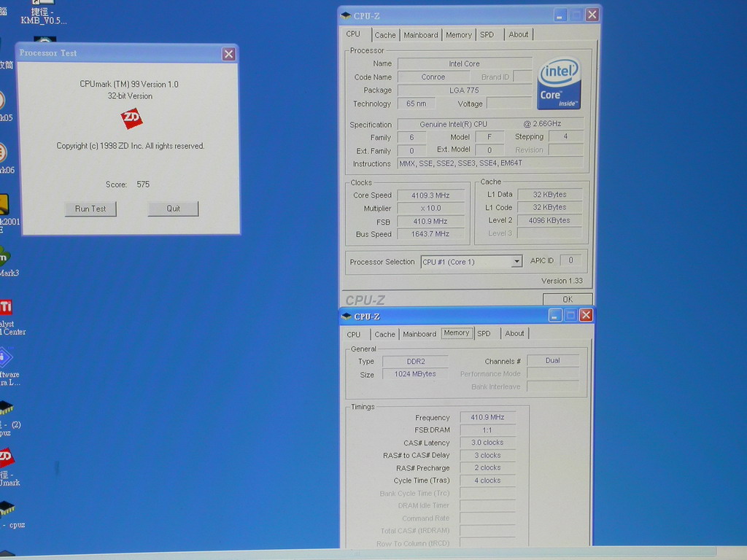Click the RAS# to CAS# Delay value

[487, 455]
